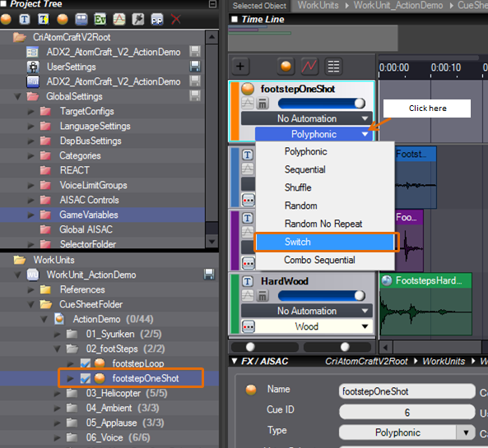The width and height of the screenshot is (488, 448).
Task: Click the plus add-track button in Time Line
Action: pos(240,67)
